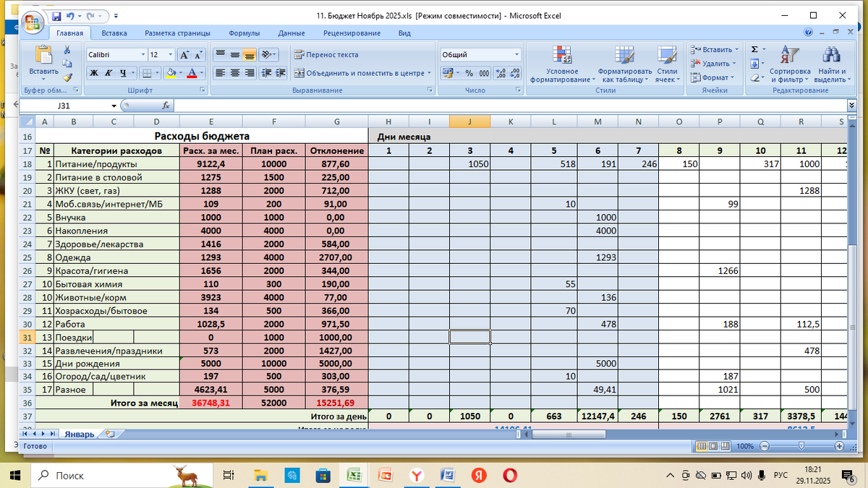Switch to Page Break Preview
This screenshot has width=868, height=488.
pyautogui.click(x=726, y=446)
